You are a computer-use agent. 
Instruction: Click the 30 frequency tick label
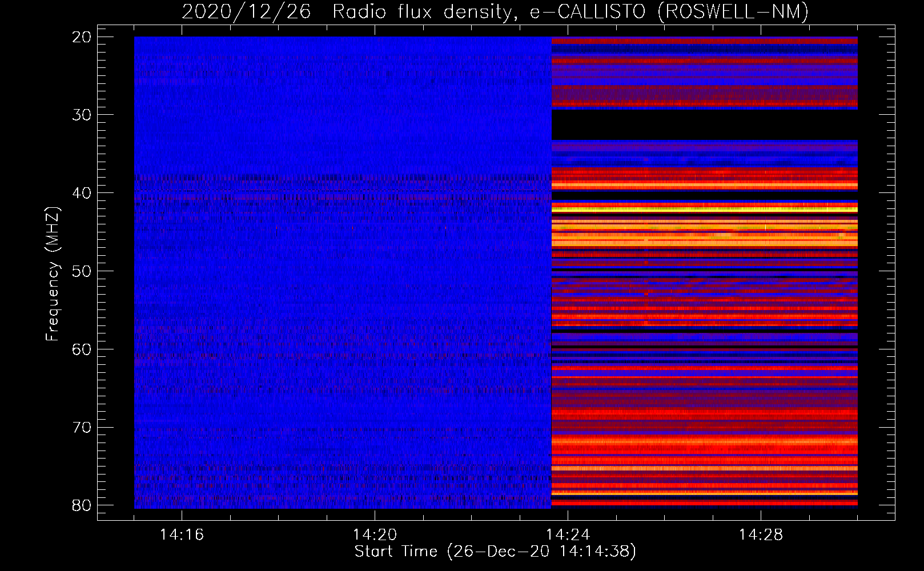(x=82, y=115)
